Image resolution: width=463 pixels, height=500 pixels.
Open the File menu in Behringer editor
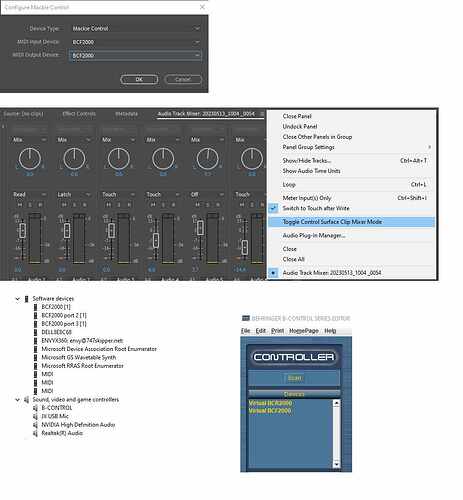pos(246,331)
